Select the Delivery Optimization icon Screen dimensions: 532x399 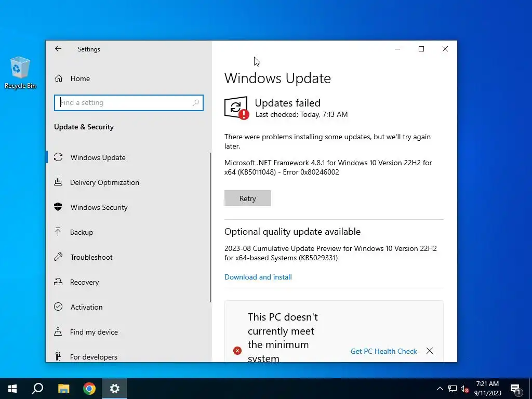(58, 182)
